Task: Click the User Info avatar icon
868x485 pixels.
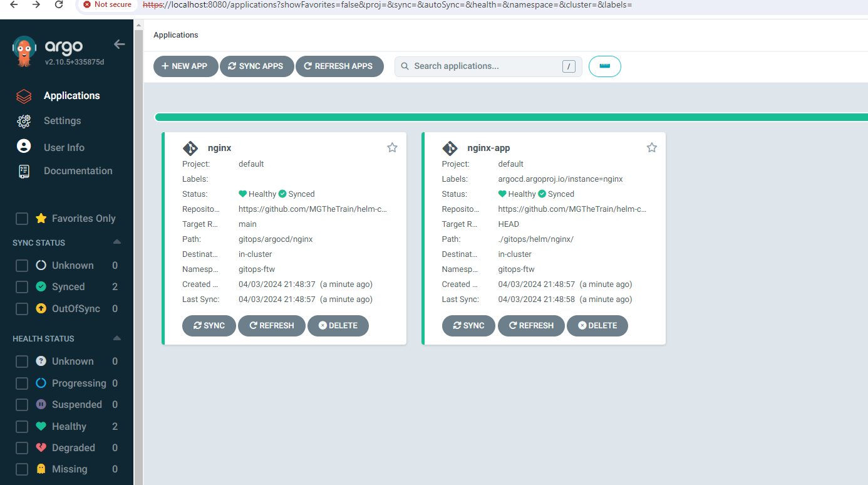Action: coord(24,147)
